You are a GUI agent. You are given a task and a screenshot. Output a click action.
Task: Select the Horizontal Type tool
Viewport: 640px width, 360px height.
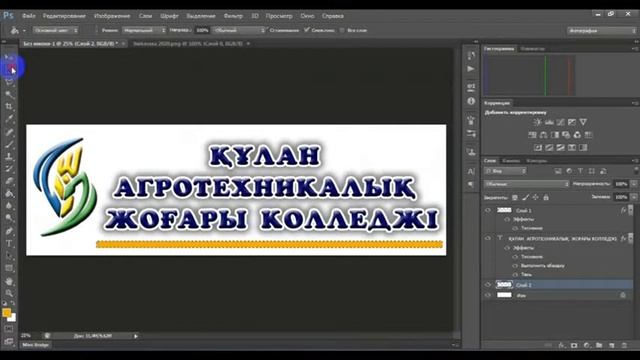click(x=9, y=244)
